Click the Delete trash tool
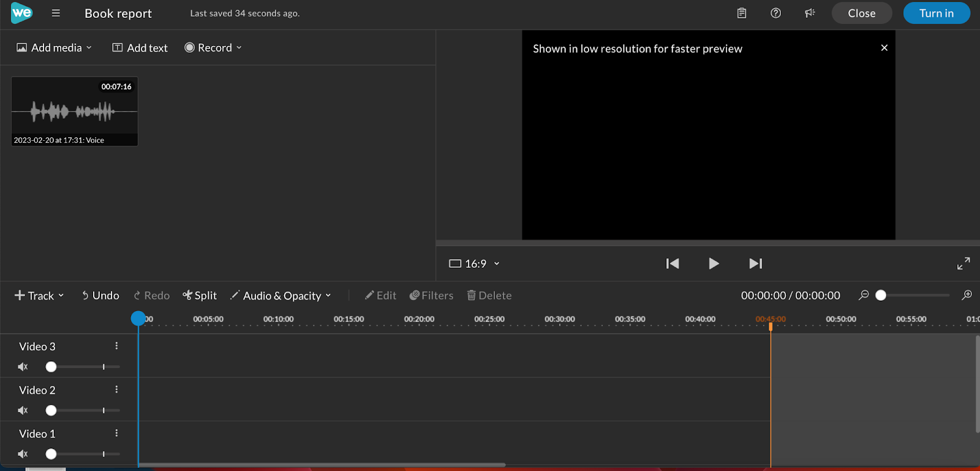This screenshot has height=471, width=980. pyautogui.click(x=489, y=296)
